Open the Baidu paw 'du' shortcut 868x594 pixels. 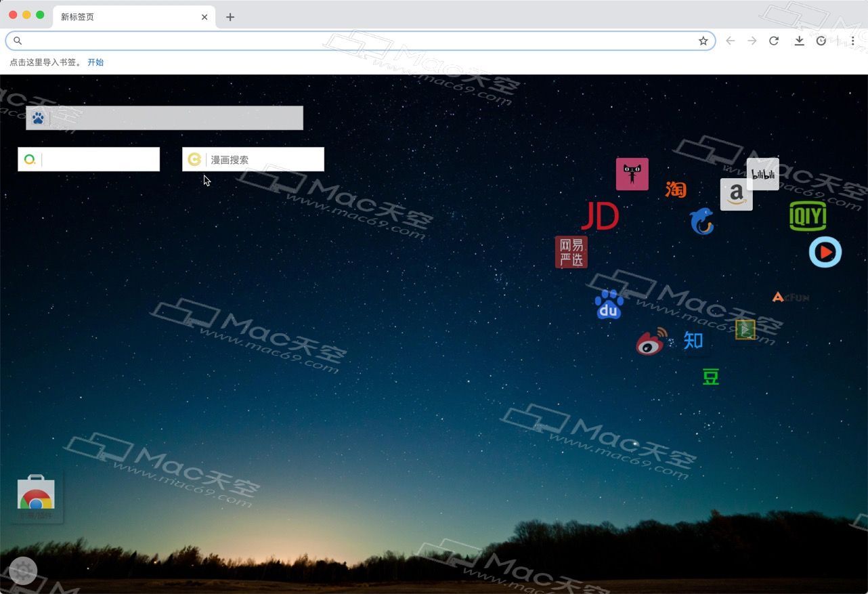pyautogui.click(x=609, y=305)
